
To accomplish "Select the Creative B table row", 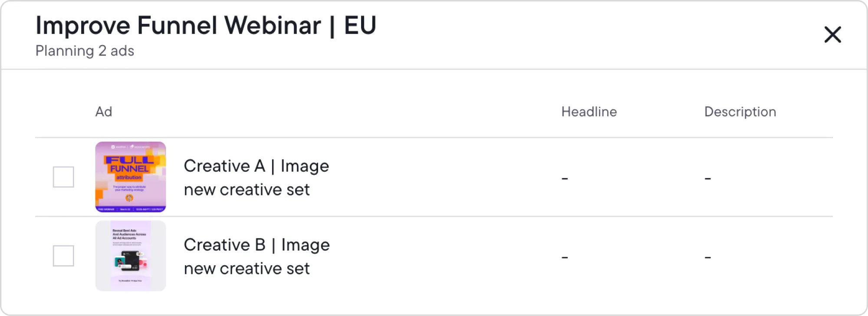I will coord(434,256).
